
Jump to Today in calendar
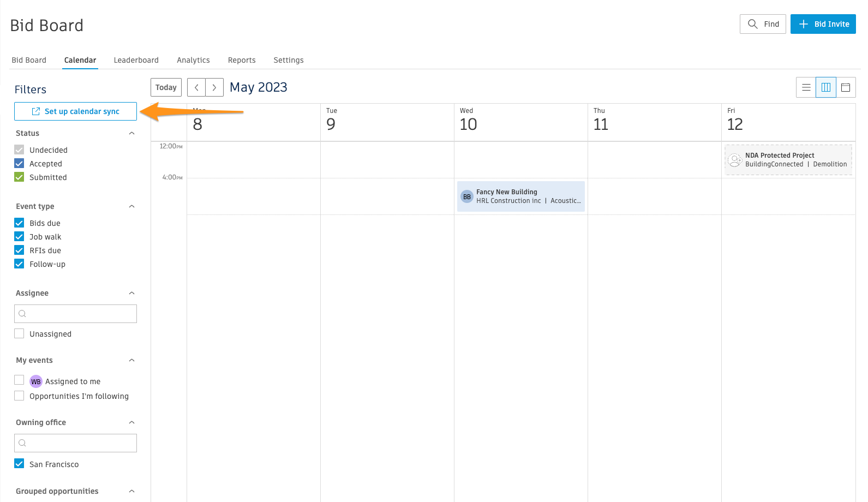166,87
